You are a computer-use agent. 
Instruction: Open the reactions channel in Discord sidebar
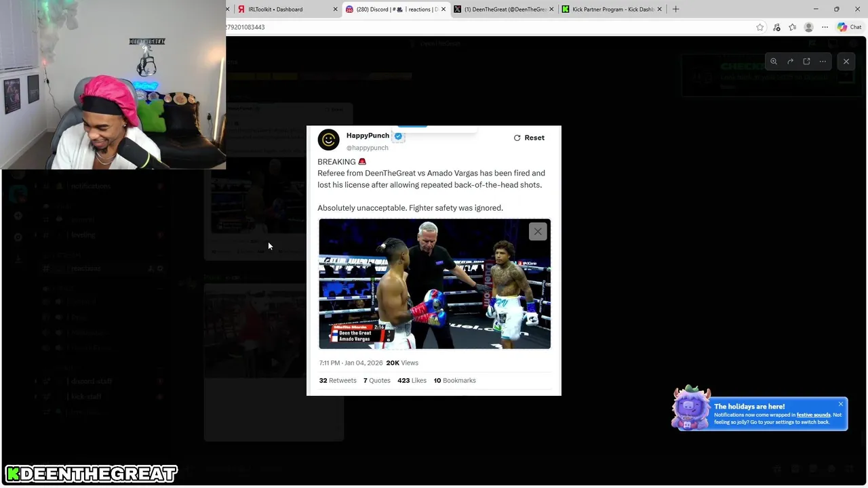[x=85, y=268]
